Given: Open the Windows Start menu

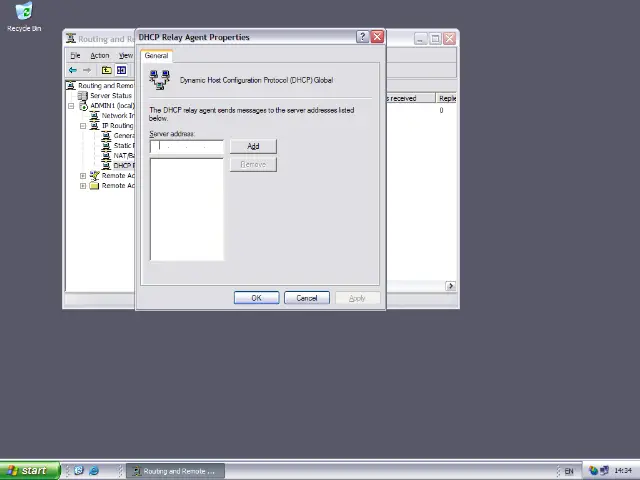Looking at the screenshot, I should [x=30, y=471].
